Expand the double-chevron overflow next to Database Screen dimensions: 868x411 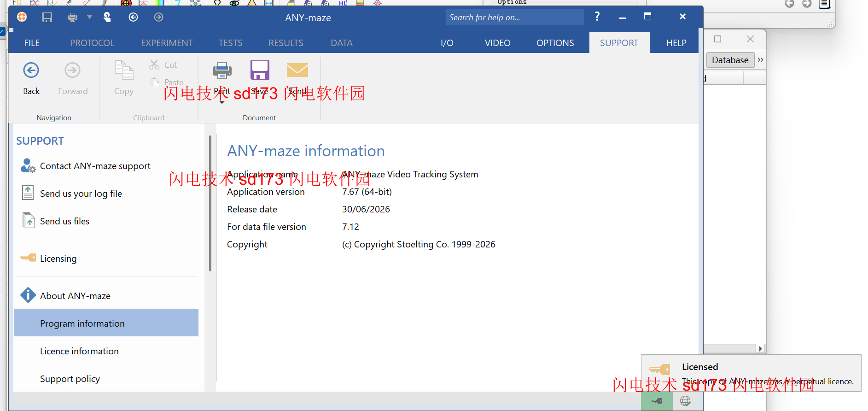760,60
